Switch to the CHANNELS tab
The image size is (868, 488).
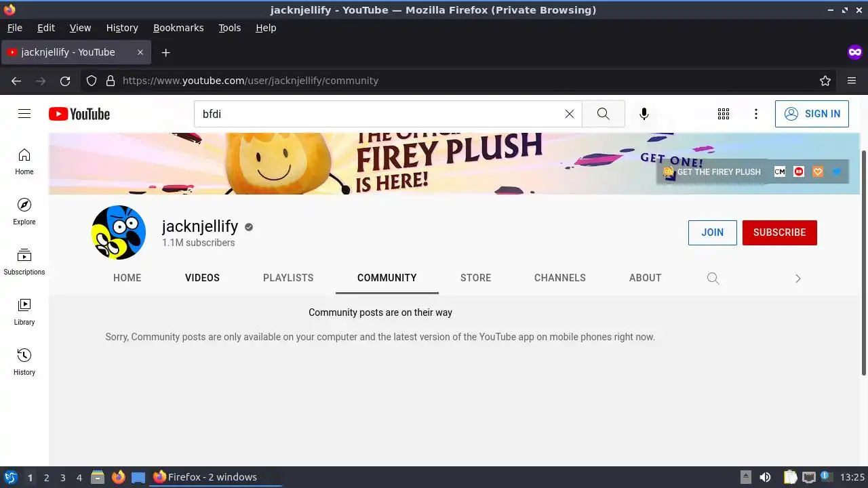click(x=560, y=278)
